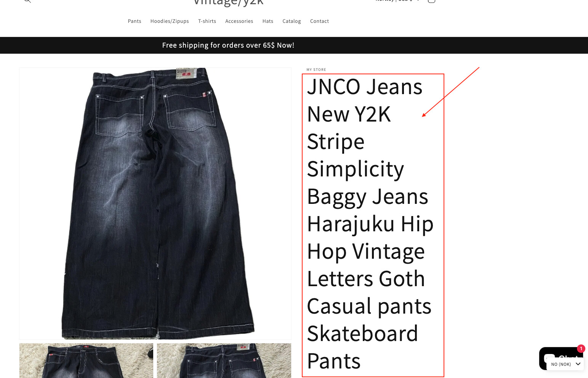Open the Pants menu item
This screenshot has width=588, height=378.
(135, 21)
